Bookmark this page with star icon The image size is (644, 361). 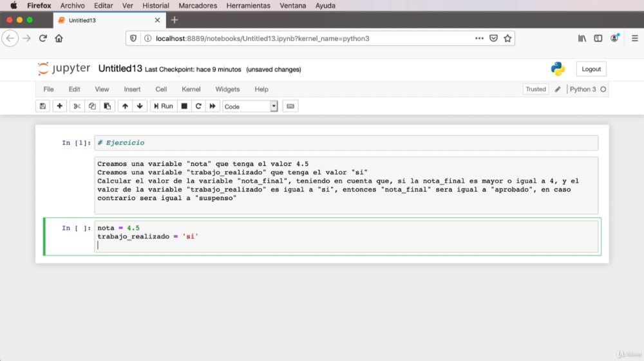point(507,38)
